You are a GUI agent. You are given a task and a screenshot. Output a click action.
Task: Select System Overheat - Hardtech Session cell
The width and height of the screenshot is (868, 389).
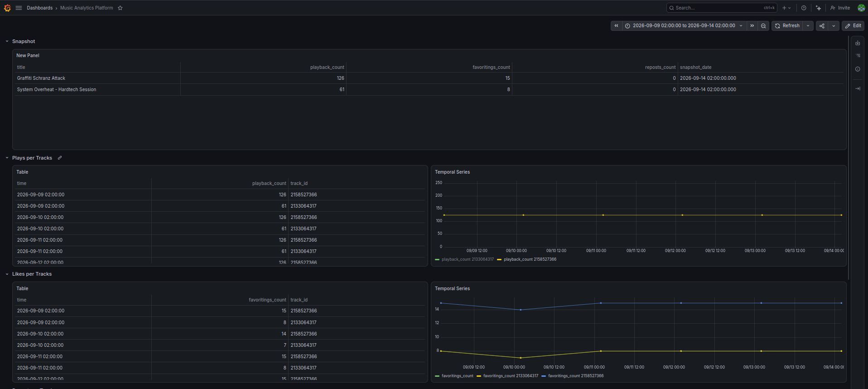coord(97,89)
